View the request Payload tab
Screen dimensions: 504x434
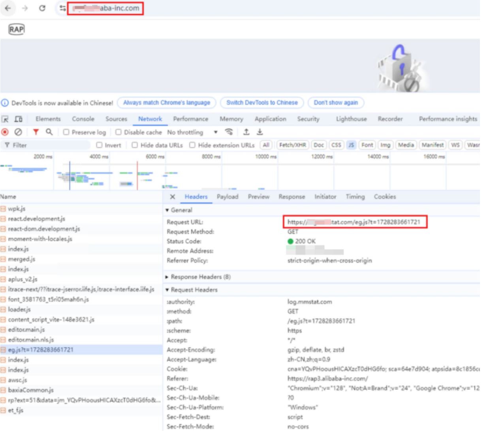(x=228, y=197)
